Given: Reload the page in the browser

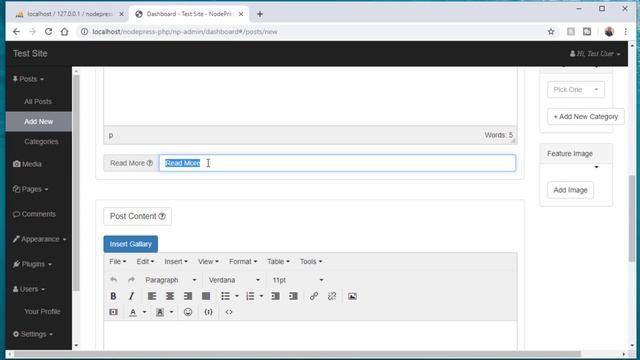Looking at the screenshot, I should pyautogui.click(x=48, y=32).
